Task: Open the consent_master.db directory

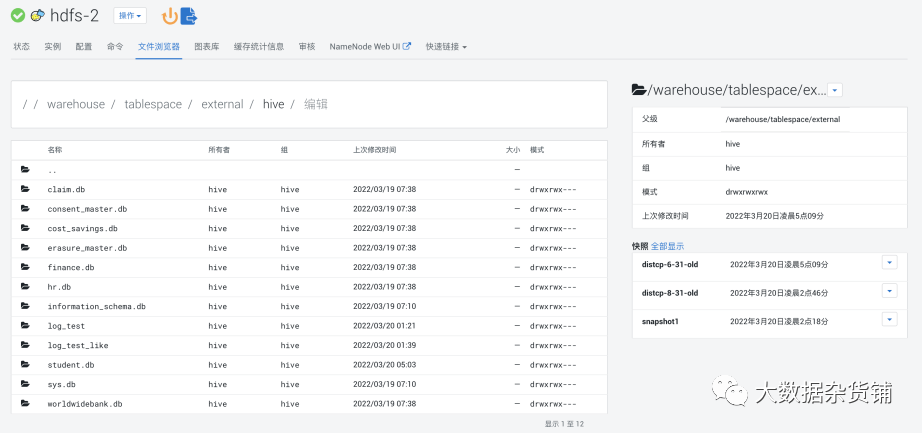Action: pyautogui.click(x=87, y=209)
